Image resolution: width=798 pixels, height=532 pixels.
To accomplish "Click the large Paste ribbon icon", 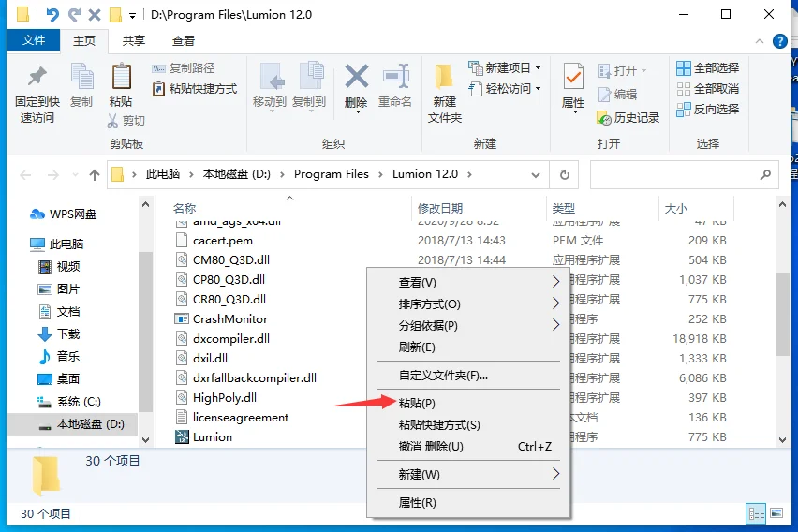I will click(x=121, y=85).
